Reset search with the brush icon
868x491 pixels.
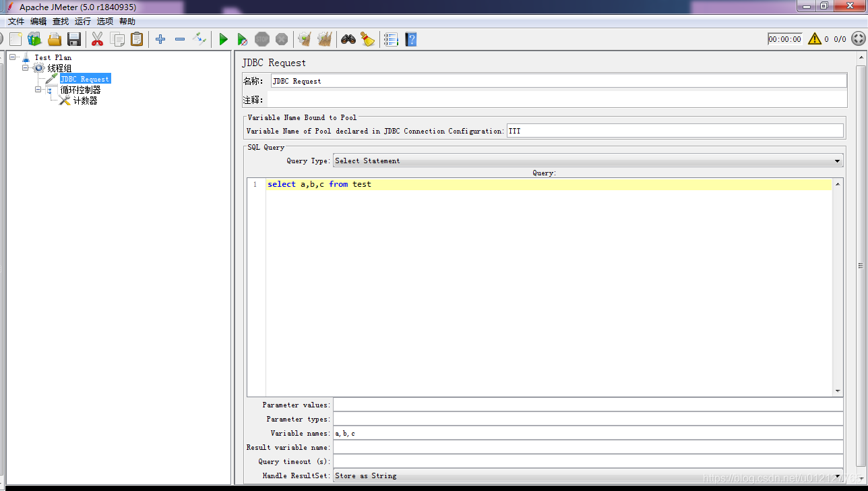point(367,39)
